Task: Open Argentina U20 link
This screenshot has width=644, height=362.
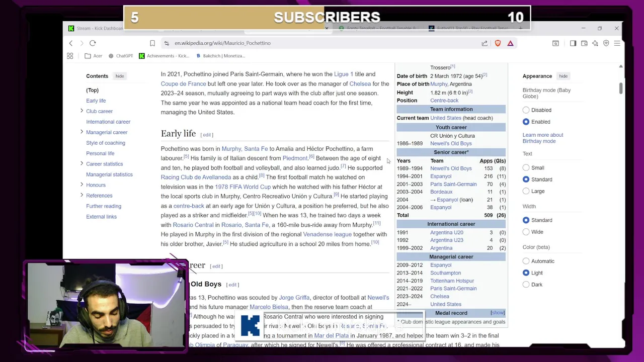Action: [x=447, y=232]
